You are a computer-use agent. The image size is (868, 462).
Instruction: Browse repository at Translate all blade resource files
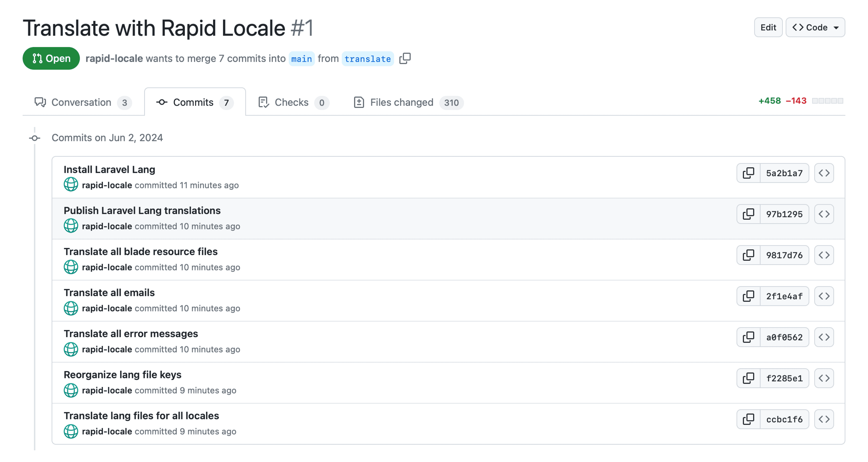(x=824, y=255)
